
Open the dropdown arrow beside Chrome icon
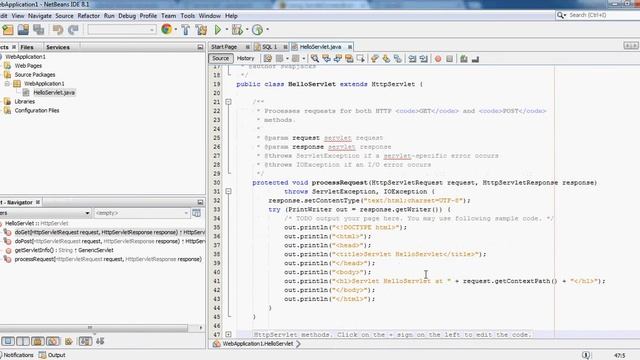[176, 29]
